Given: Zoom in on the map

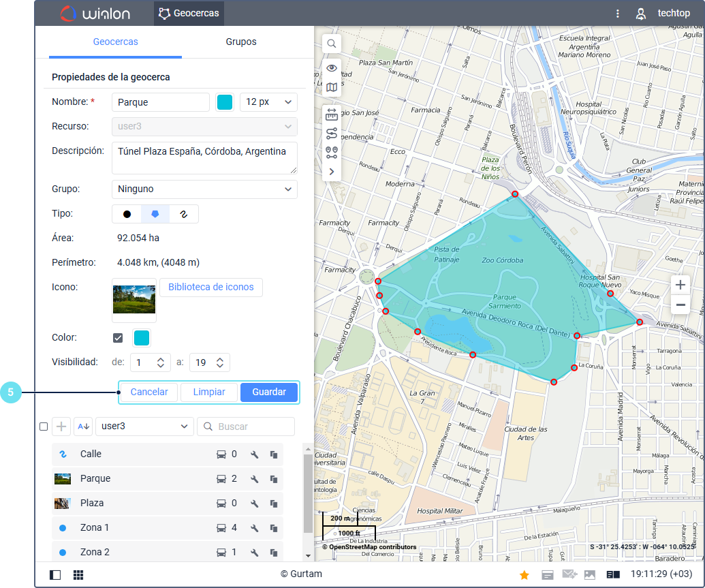Looking at the screenshot, I should (680, 285).
